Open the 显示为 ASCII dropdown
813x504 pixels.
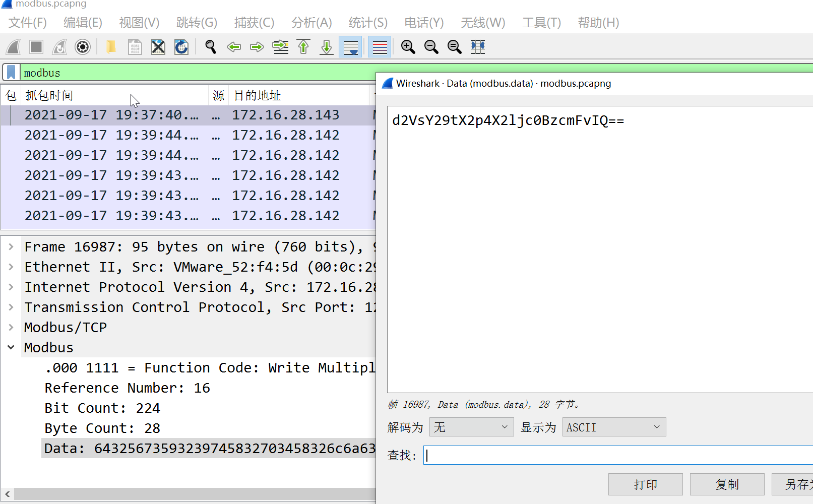point(614,427)
